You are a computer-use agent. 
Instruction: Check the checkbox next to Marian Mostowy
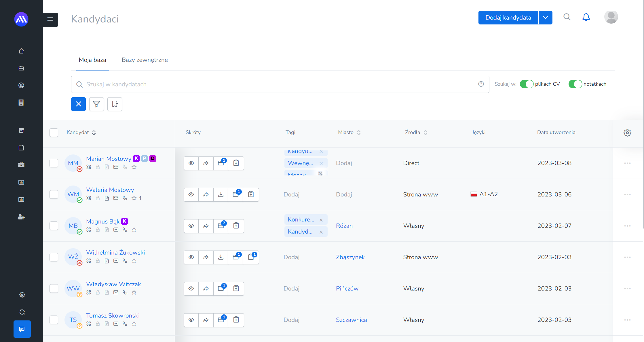[x=54, y=163]
